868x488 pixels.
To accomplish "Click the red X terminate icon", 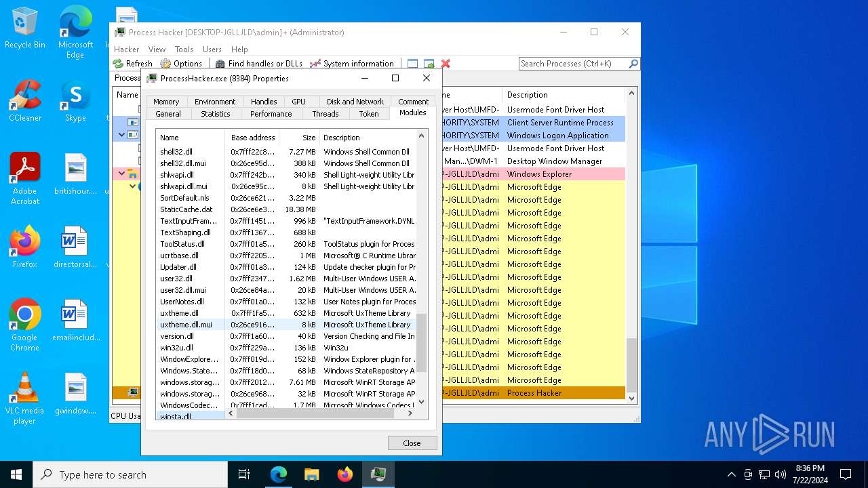I will point(446,64).
